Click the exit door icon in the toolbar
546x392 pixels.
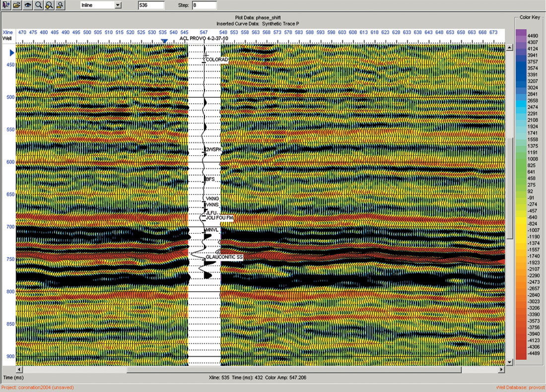[6, 5]
